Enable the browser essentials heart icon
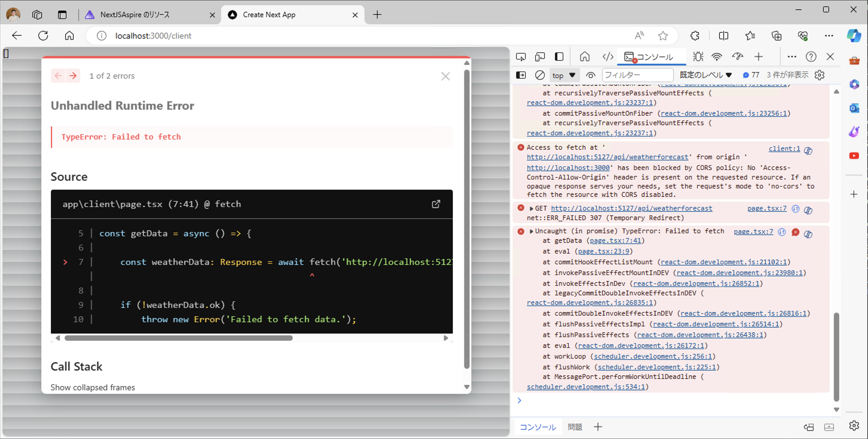 [803, 36]
